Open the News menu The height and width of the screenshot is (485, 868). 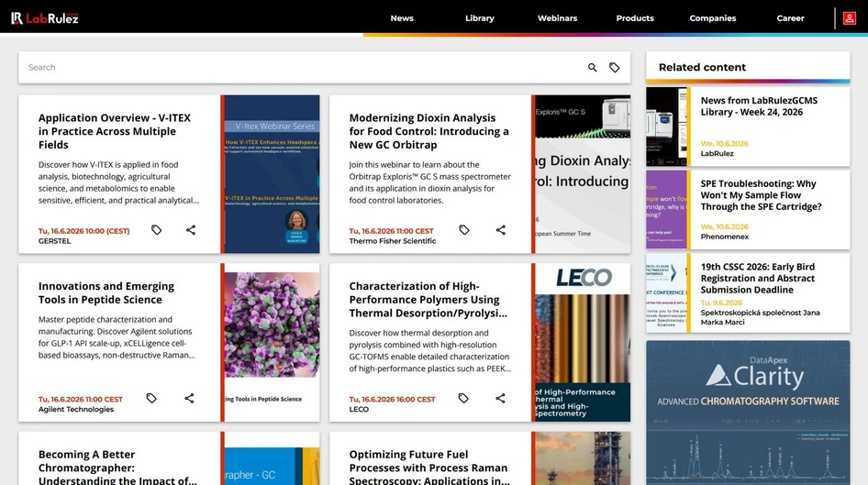tap(402, 18)
